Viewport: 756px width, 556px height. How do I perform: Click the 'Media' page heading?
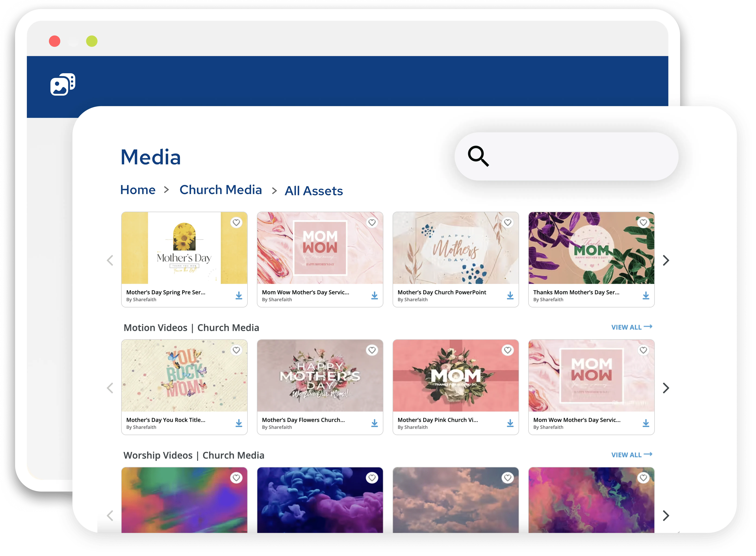coord(151,157)
